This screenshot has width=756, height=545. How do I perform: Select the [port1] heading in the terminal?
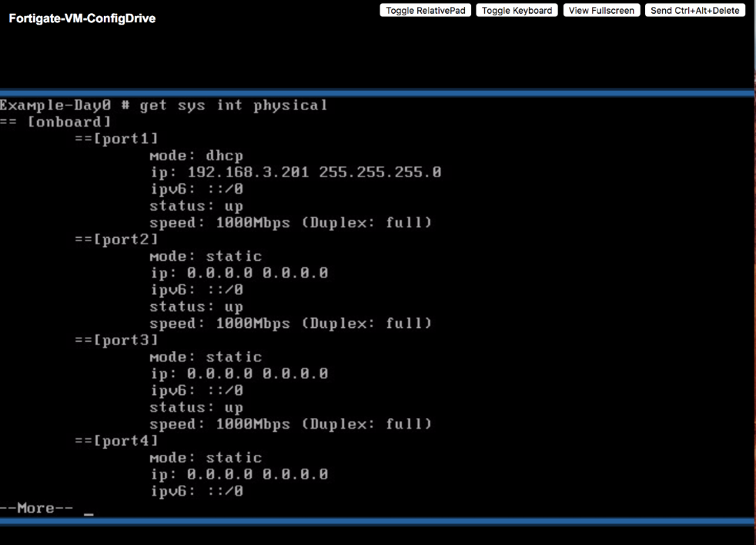(116, 139)
